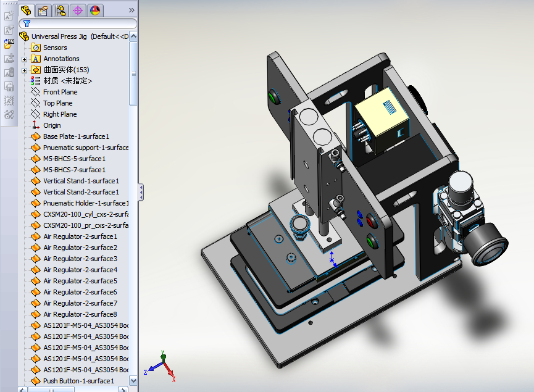Select the Origin item
Image resolution: width=534 pixels, height=392 pixels.
[52, 125]
